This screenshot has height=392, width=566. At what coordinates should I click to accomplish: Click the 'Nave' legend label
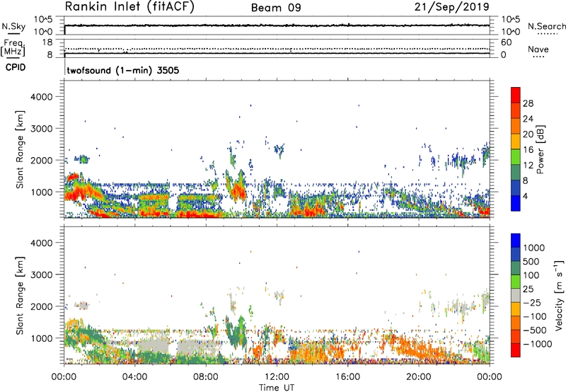(538, 49)
